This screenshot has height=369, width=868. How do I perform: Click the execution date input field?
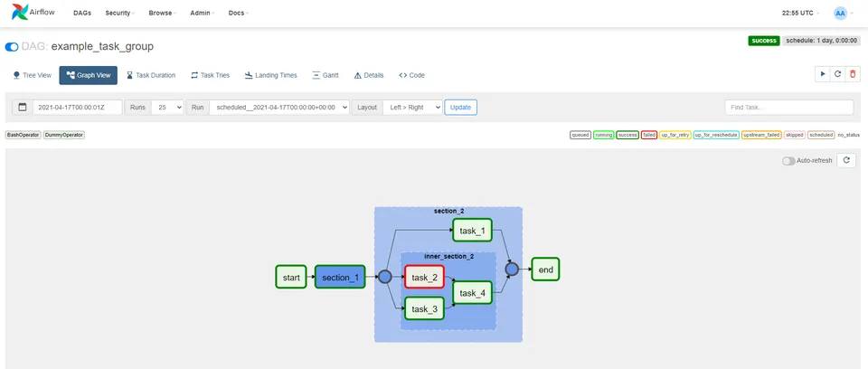click(x=78, y=107)
